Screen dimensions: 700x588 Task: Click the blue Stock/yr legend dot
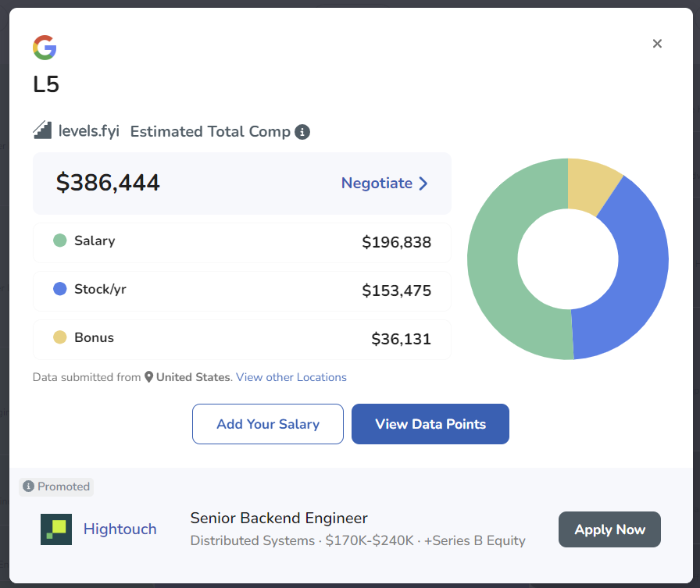click(60, 289)
